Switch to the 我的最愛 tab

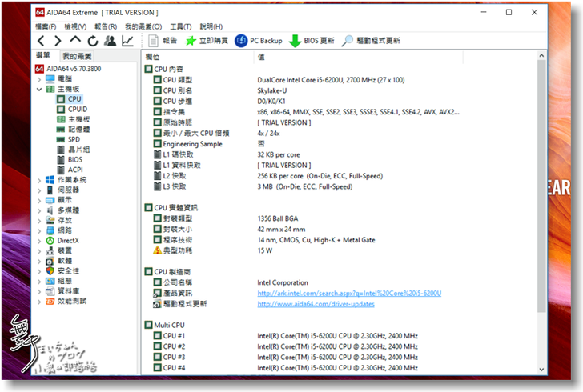pyautogui.click(x=77, y=57)
